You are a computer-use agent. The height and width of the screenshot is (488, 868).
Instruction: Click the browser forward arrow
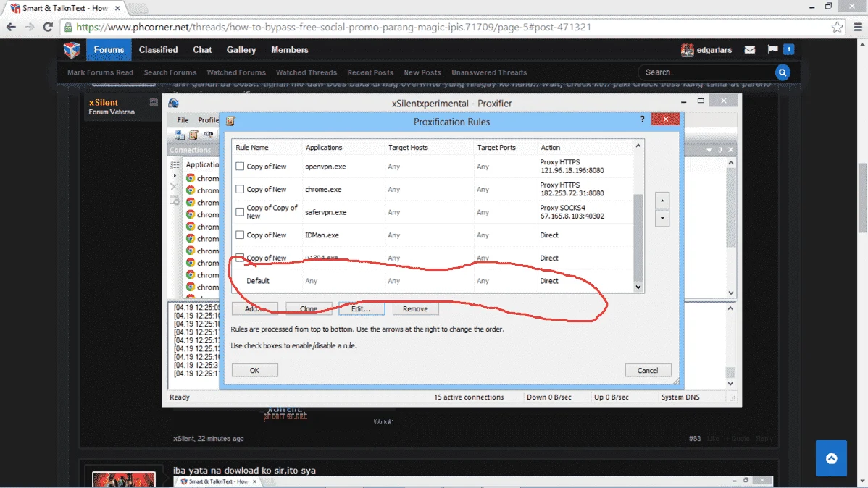pos(29,27)
